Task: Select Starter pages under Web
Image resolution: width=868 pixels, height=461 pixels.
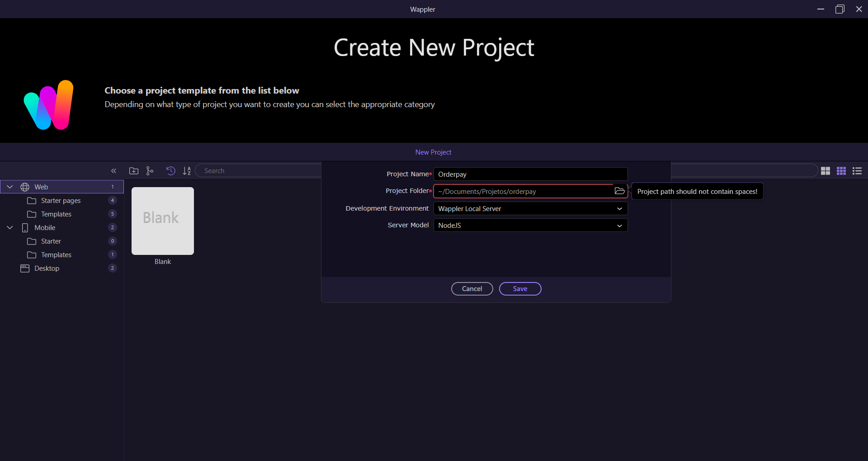Action: [61, 201]
